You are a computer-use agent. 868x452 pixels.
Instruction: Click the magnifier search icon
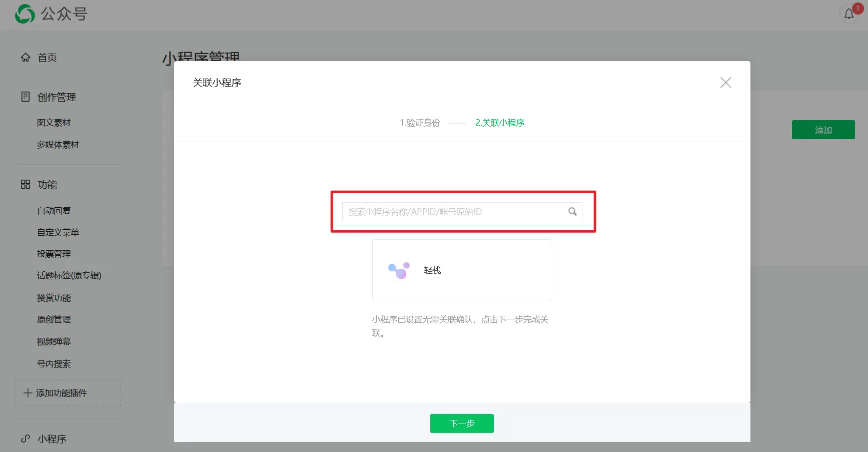572,212
